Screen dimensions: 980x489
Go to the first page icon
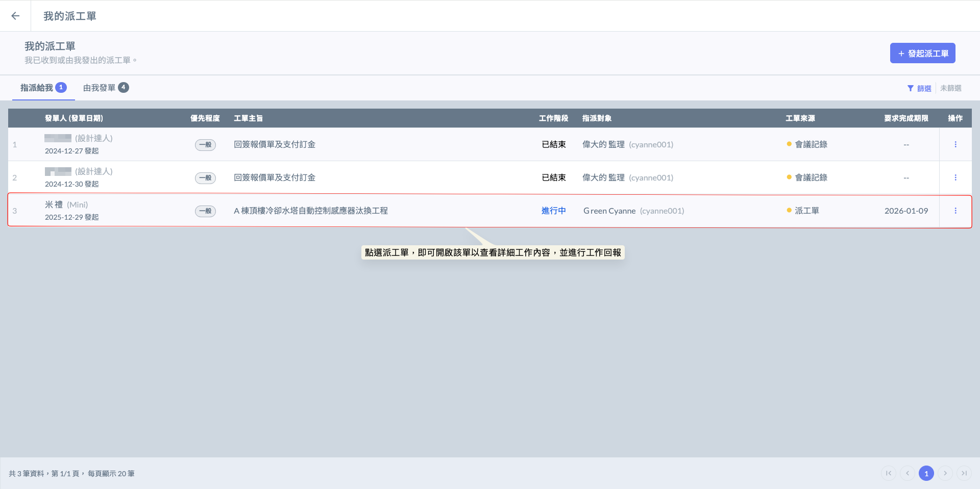point(889,473)
